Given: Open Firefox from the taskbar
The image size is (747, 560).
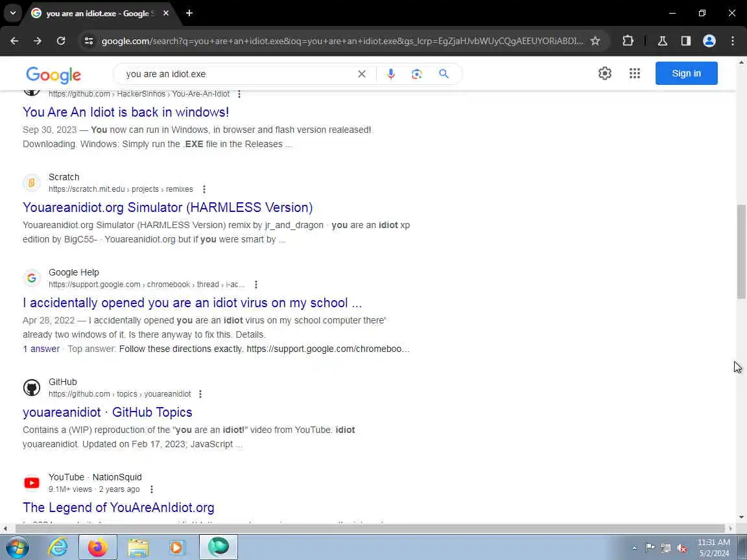Looking at the screenshot, I should (98, 547).
